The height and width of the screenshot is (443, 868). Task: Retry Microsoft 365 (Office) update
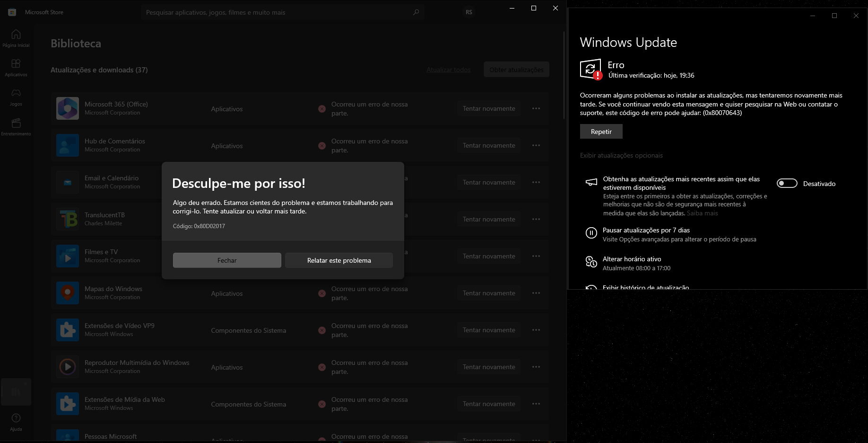(489, 108)
